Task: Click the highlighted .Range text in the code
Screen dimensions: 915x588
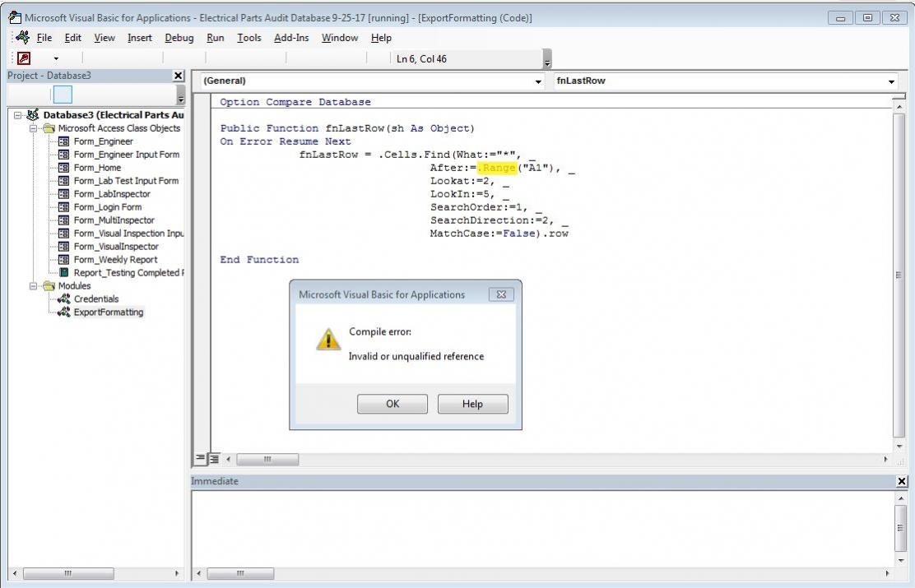Action: [497, 168]
